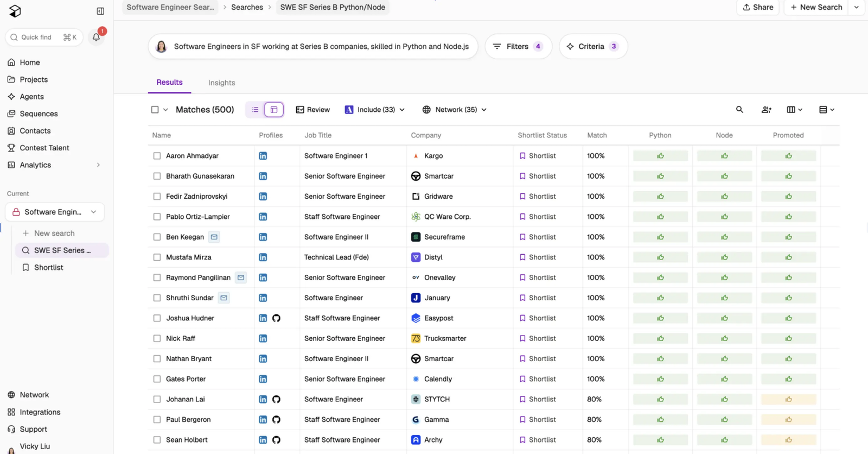
Task: Open Aaron Ahmadyar's LinkedIn profile icon
Action: 263,156
